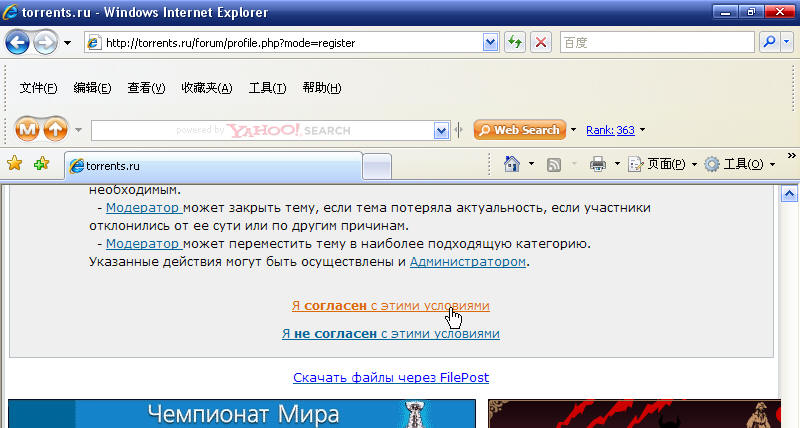Click the browser Back arrow button

tap(17, 43)
